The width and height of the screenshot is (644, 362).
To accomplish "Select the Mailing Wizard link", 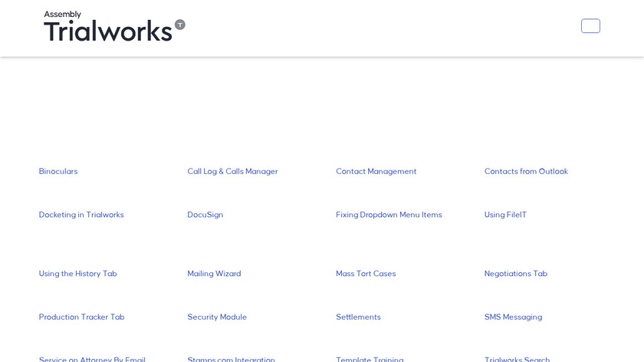I will (214, 274).
